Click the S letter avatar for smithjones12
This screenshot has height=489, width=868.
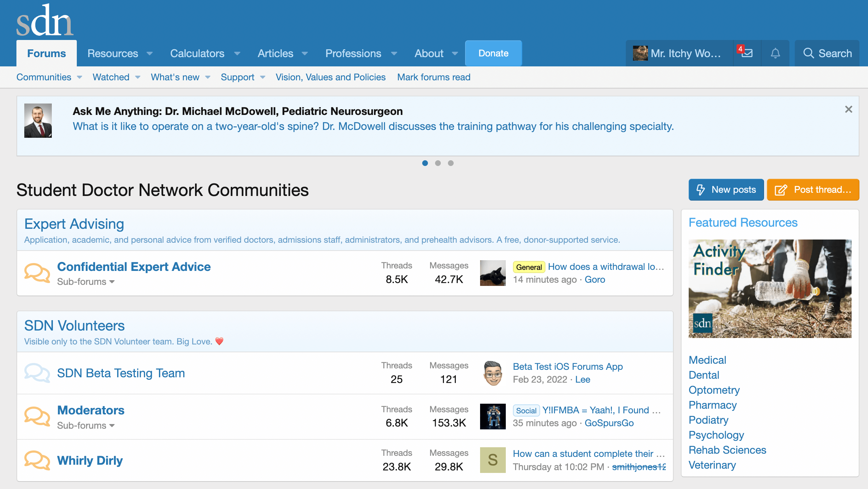[493, 460]
